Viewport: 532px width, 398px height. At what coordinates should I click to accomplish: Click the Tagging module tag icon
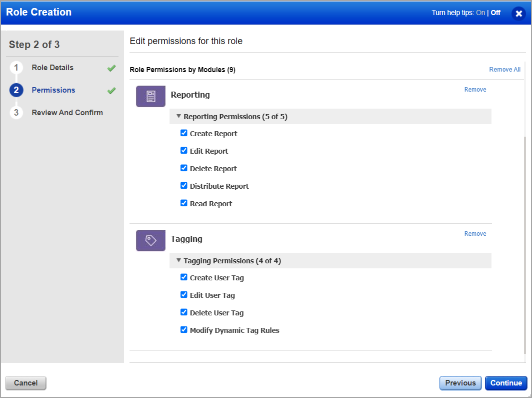(150, 240)
